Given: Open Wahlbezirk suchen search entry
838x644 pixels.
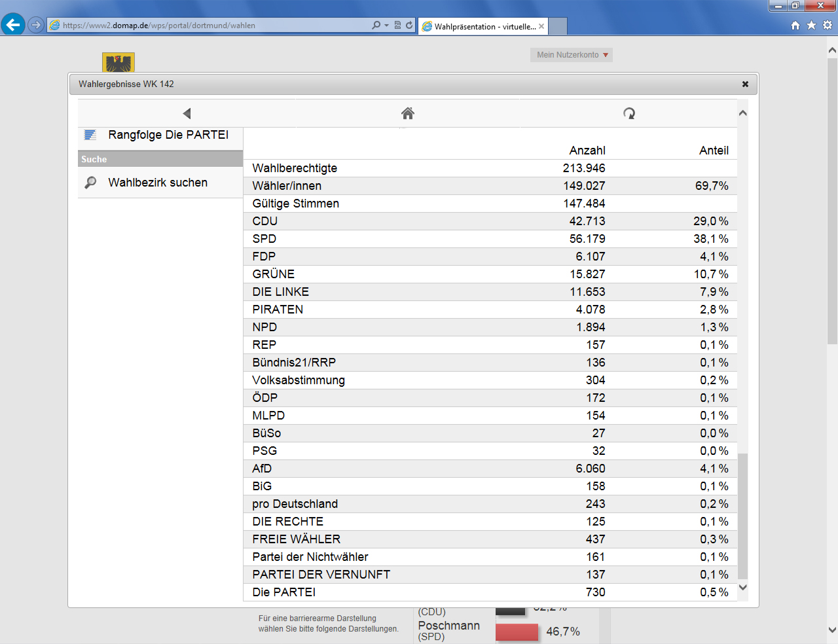Looking at the screenshot, I should (160, 183).
